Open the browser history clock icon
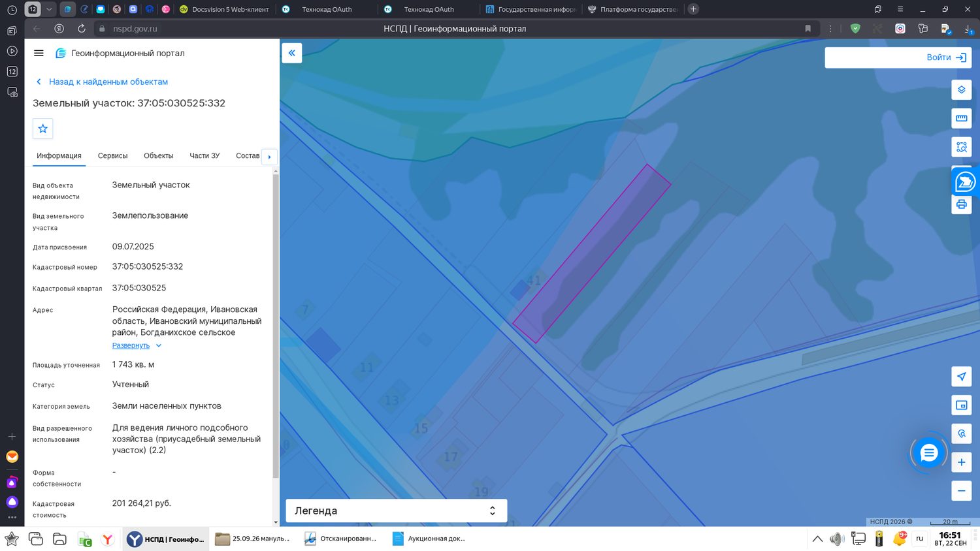This screenshot has height=551, width=980. 12,10
